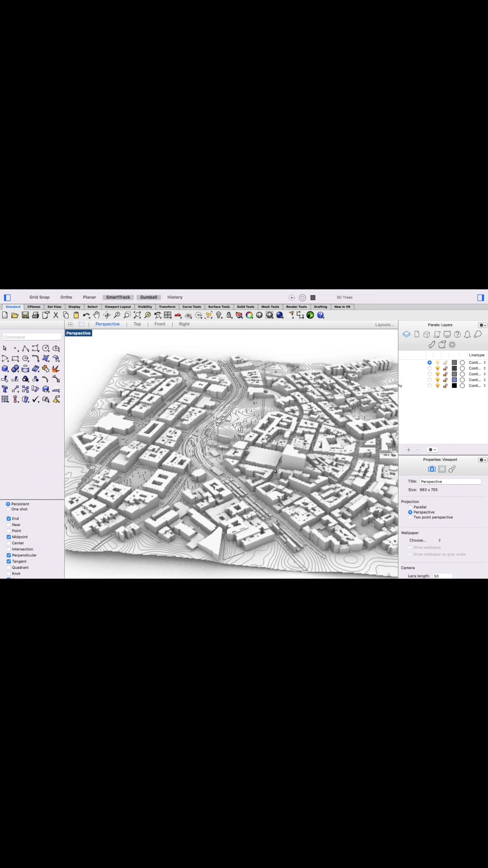Screen dimensions: 488x868
Task: Switch to the Top viewport tab
Action: [x=137, y=324]
